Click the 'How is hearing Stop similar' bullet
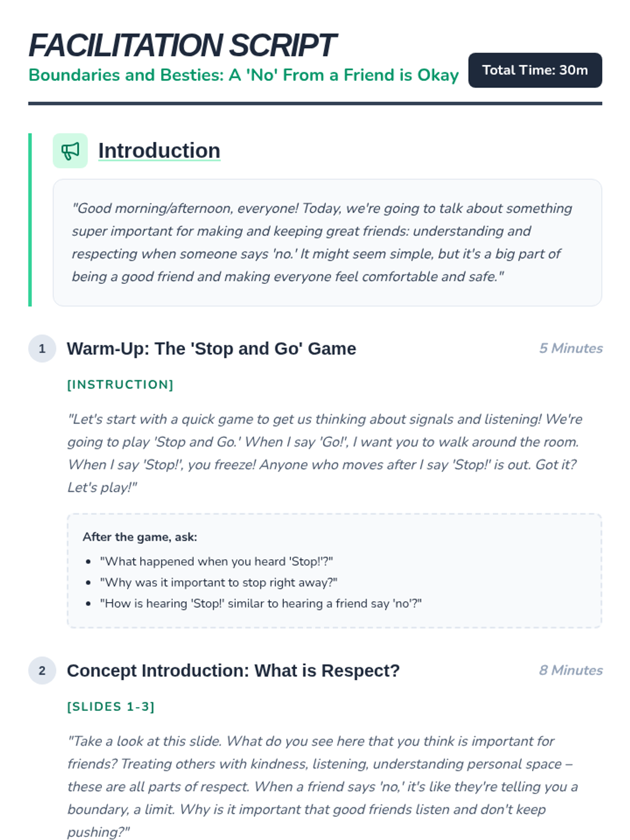The image size is (630, 840). tap(260, 603)
